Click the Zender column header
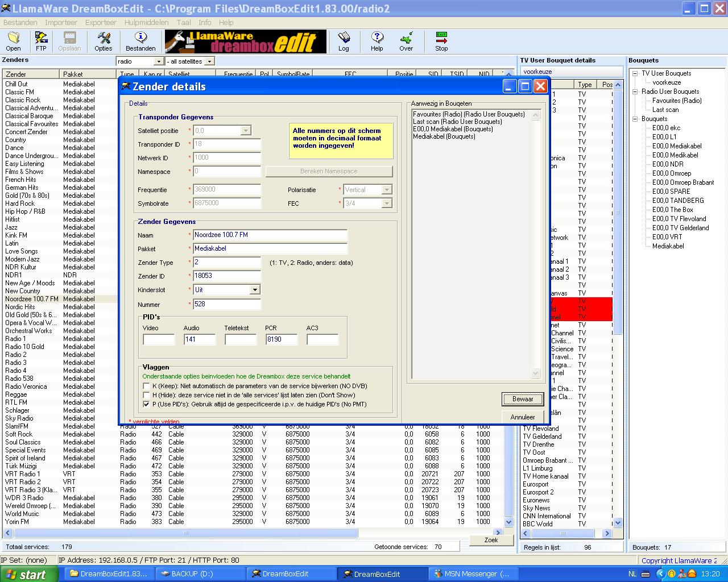Screen dimensions: 728x582 (31, 74)
